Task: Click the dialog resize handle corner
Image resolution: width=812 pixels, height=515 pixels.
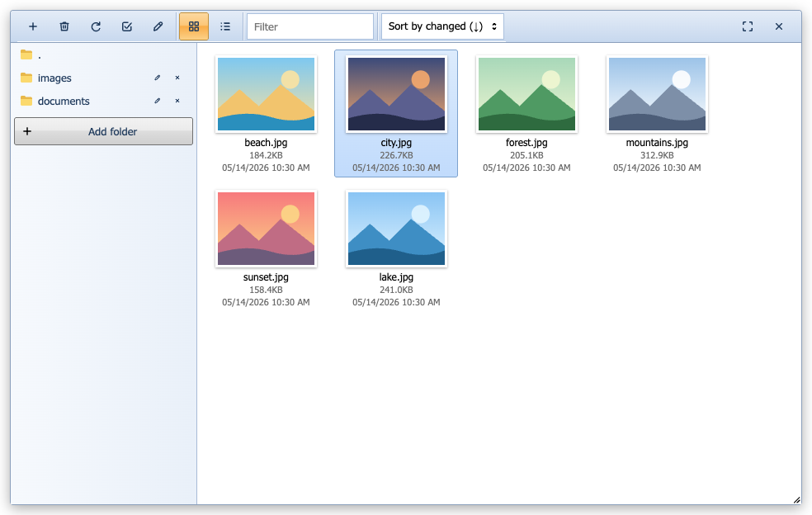Action: (x=796, y=500)
